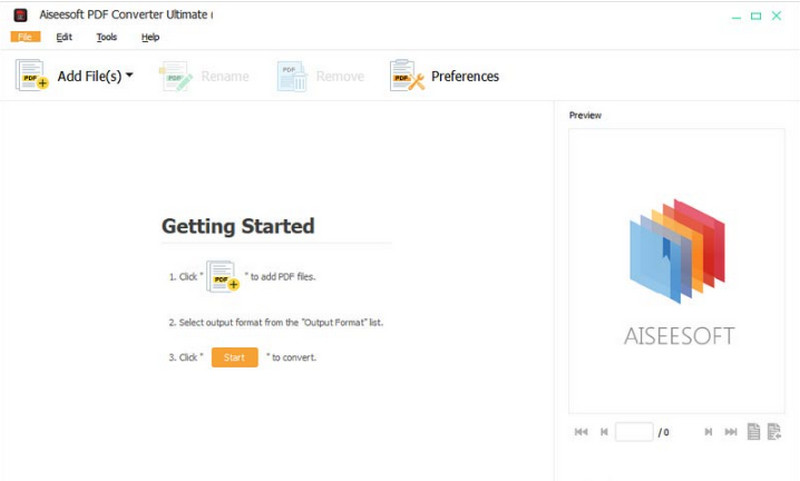The image size is (800, 481).
Task: Click the export page icon in preview
Action: [774, 432]
